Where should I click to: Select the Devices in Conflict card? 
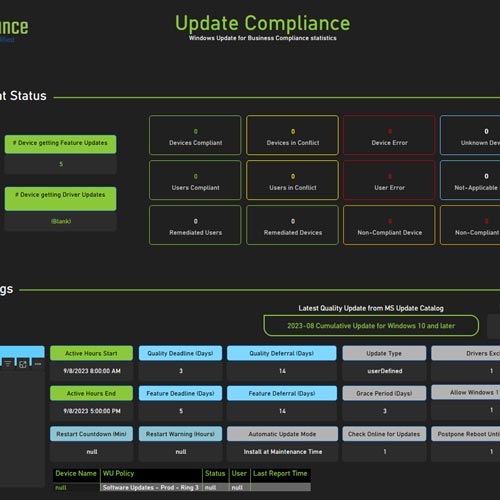tap(293, 135)
